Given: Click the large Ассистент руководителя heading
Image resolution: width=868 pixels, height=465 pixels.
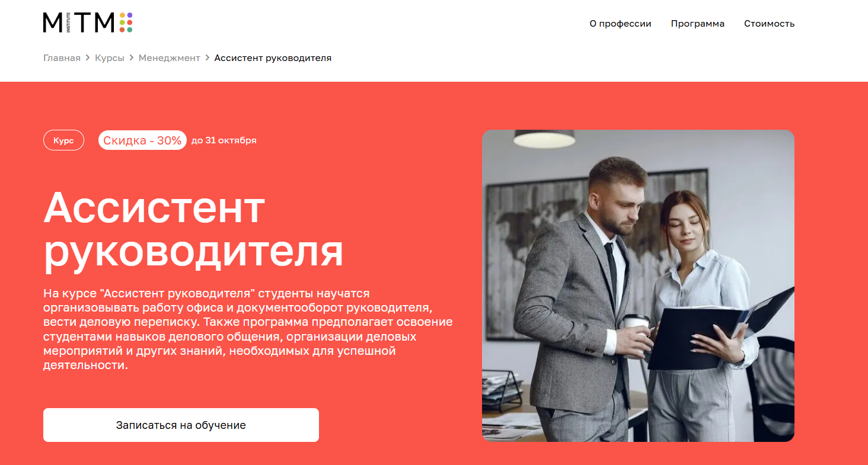Looking at the screenshot, I should click(x=193, y=229).
